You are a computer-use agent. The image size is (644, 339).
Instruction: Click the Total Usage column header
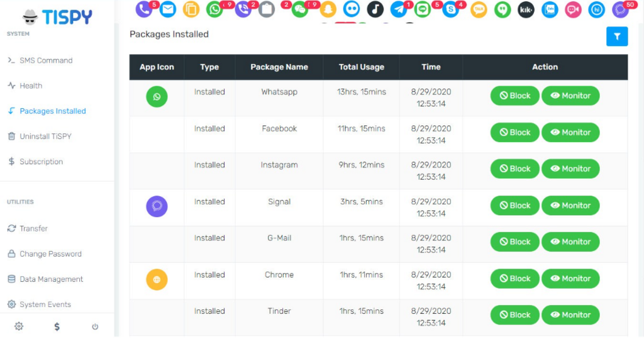pyautogui.click(x=362, y=67)
